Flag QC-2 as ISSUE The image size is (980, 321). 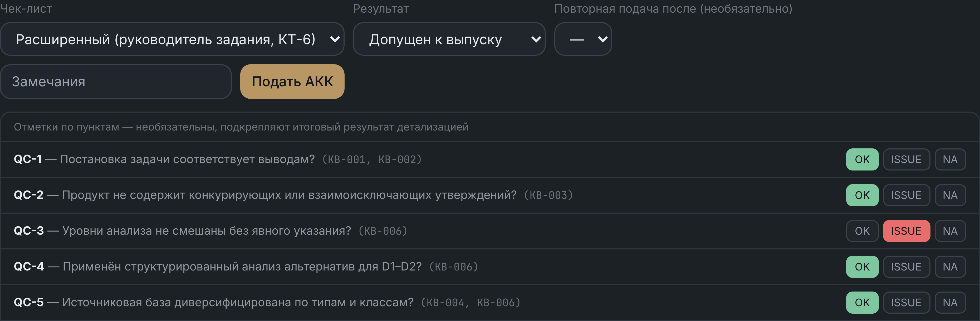click(906, 195)
